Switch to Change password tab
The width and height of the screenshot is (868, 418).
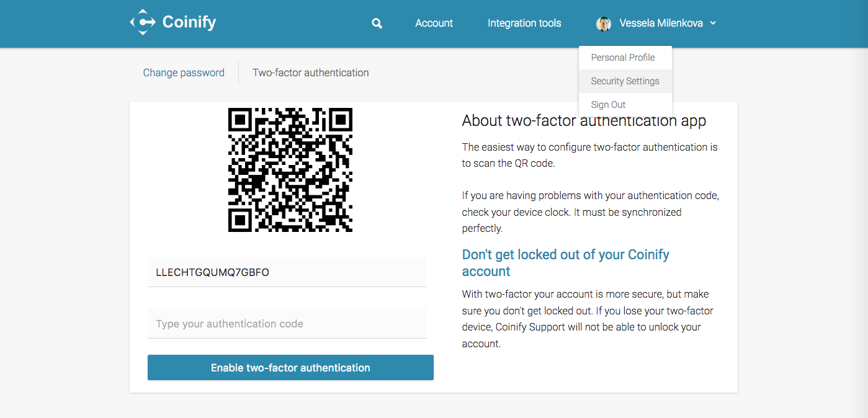coord(184,73)
